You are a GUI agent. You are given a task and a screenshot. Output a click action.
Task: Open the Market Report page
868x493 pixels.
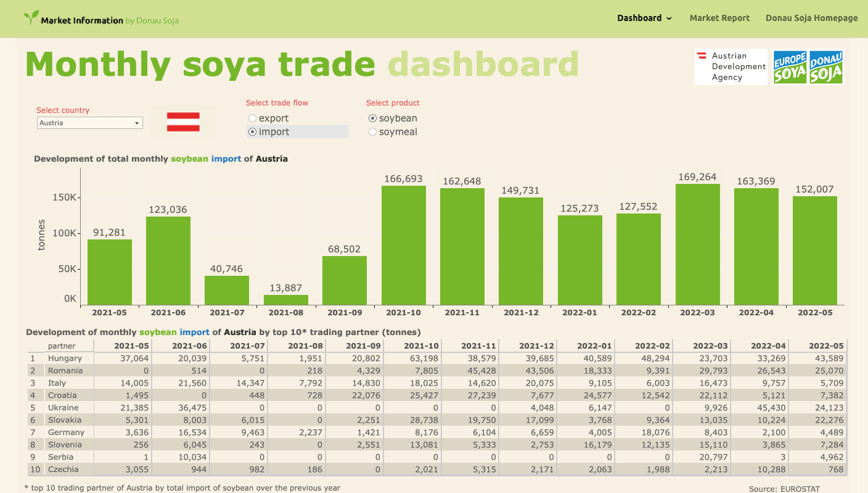[719, 18]
